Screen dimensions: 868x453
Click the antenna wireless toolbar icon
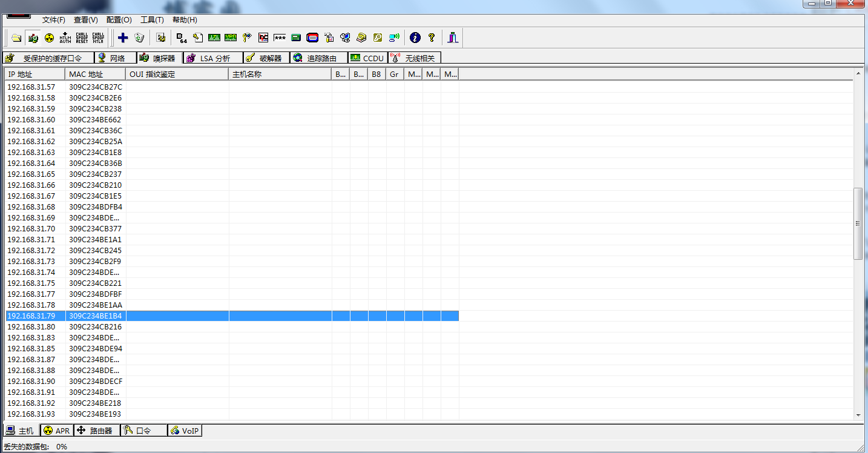[394, 38]
